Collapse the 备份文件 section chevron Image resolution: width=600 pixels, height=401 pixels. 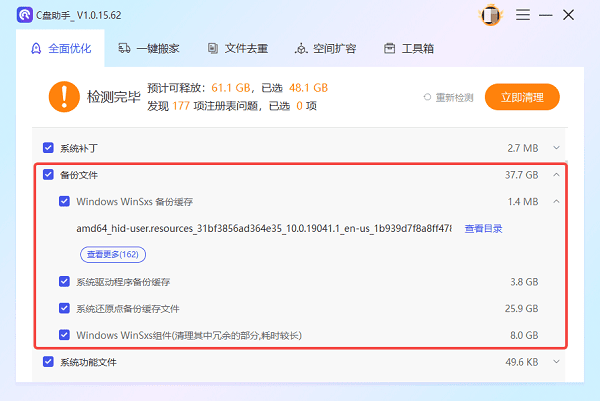[x=556, y=175]
